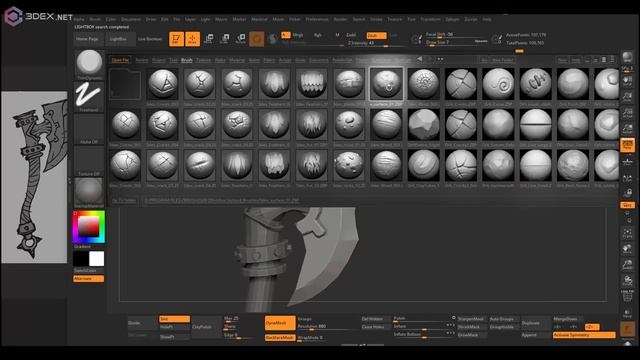Click the MergeDown button
Screen dimensions: 640x360
(568, 319)
